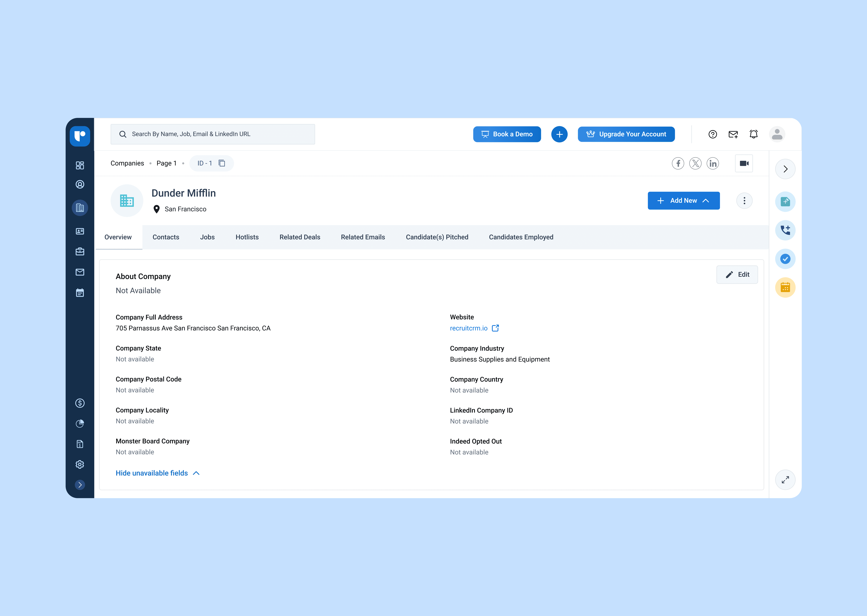Copy the company ID icon
The image size is (867, 616).
click(x=222, y=163)
